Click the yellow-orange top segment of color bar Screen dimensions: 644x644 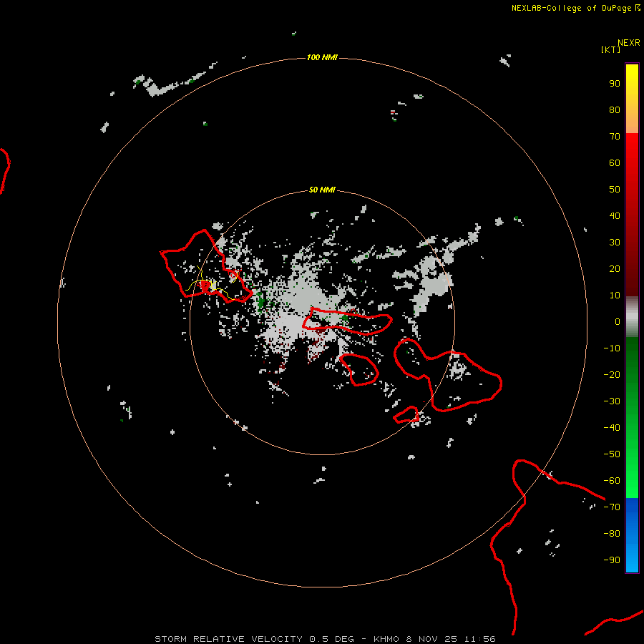pyautogui.click(x=632, y=99)
